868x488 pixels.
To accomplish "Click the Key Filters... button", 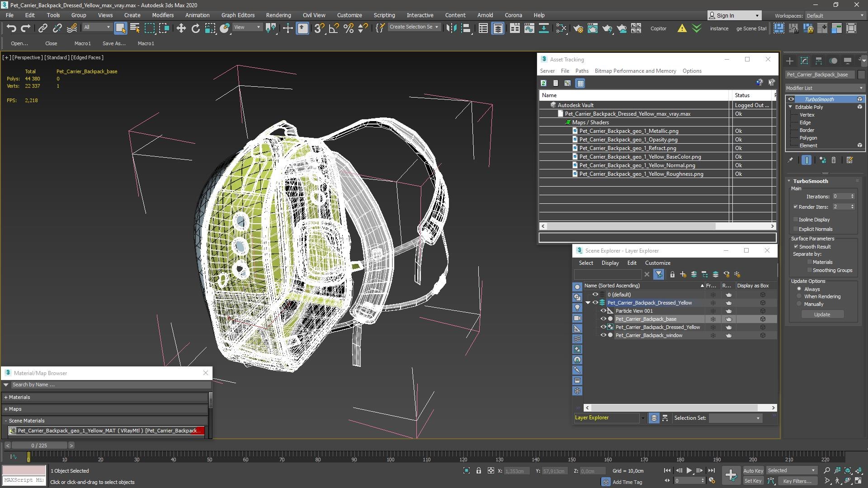I will click(797, 481).
